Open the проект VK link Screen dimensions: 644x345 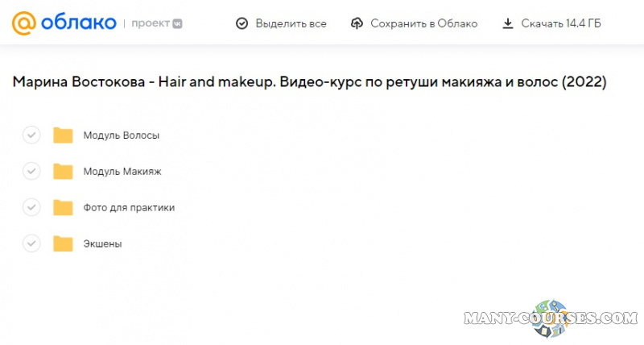(157, 24)
